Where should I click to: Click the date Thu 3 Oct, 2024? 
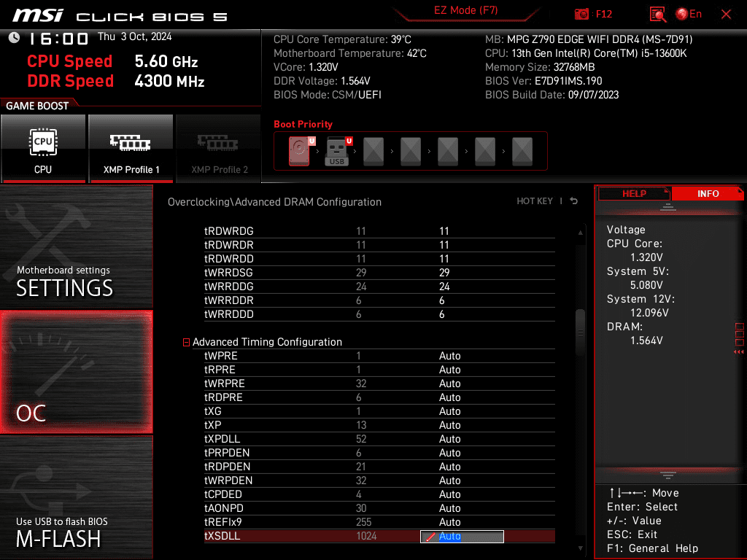coord(134,36)
